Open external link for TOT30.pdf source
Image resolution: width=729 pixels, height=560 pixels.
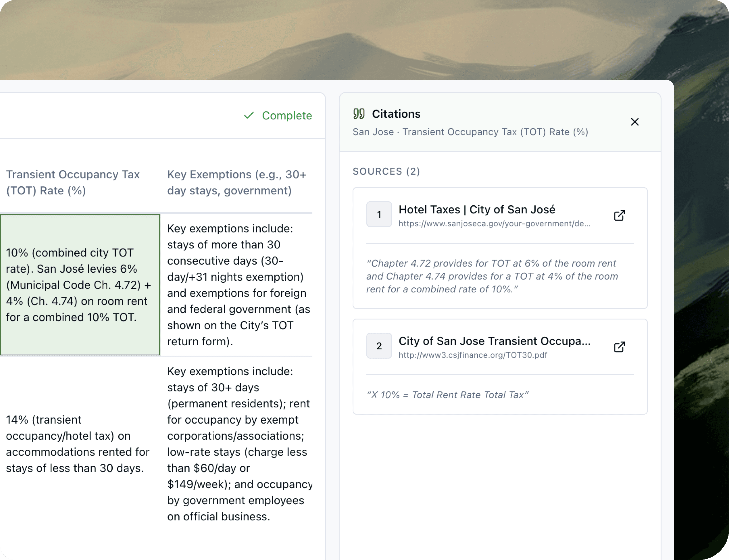619,347
